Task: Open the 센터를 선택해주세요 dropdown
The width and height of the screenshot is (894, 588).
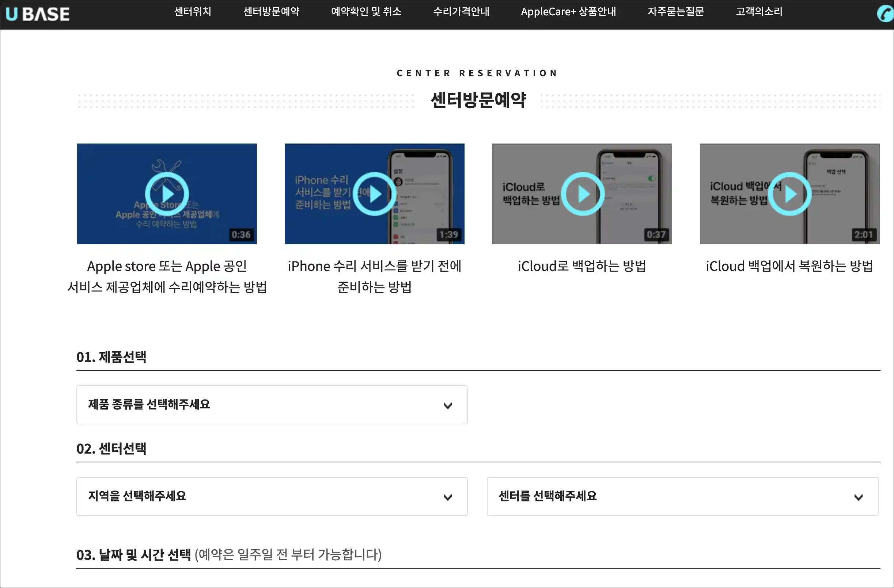Action: (x=682, y=496)
